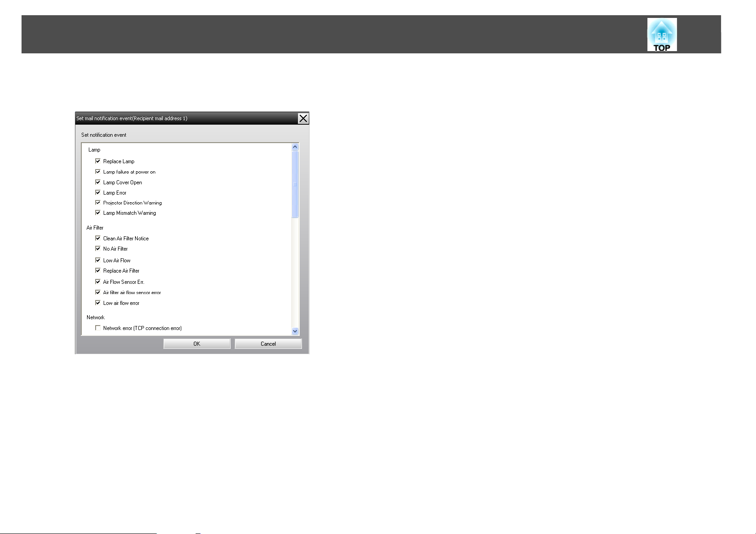This screenshot has height=534, width=756.
Task: Toggle the Low Air Flow checkbox
Action: pos(98,260)
